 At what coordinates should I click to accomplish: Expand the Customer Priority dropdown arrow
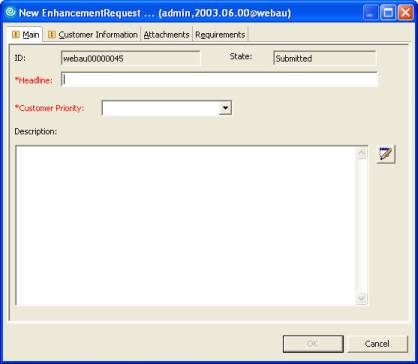point(225,108)
